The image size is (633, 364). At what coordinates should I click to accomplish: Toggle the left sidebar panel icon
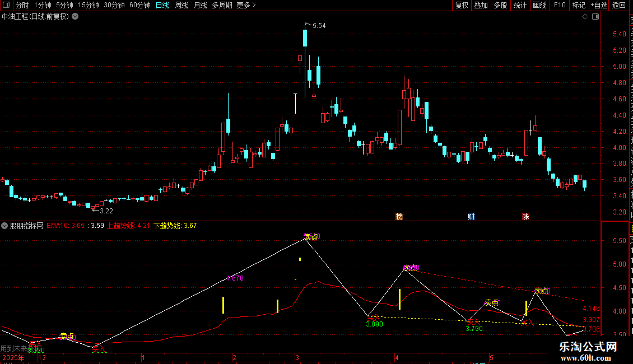tap(6, 5)
